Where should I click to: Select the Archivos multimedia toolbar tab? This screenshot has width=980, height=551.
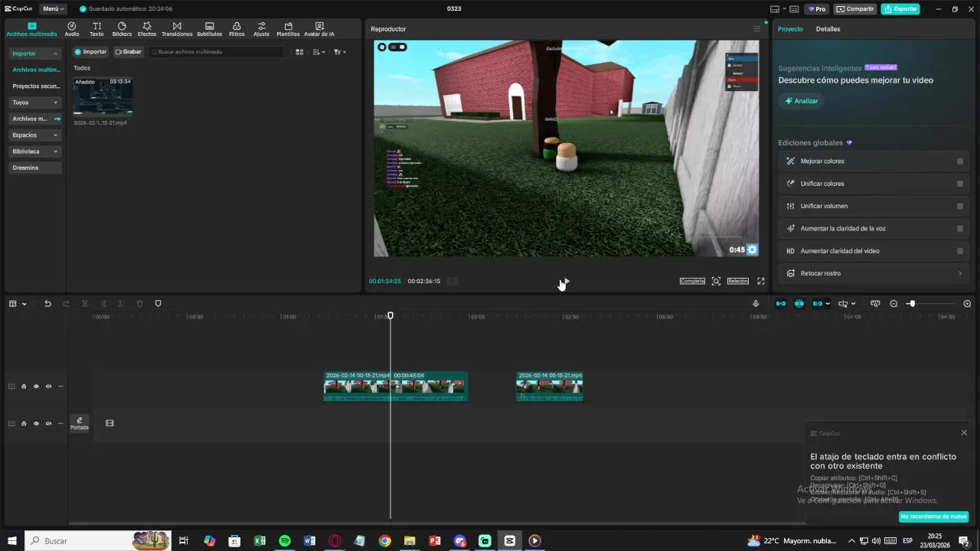[x=31, y=29]
